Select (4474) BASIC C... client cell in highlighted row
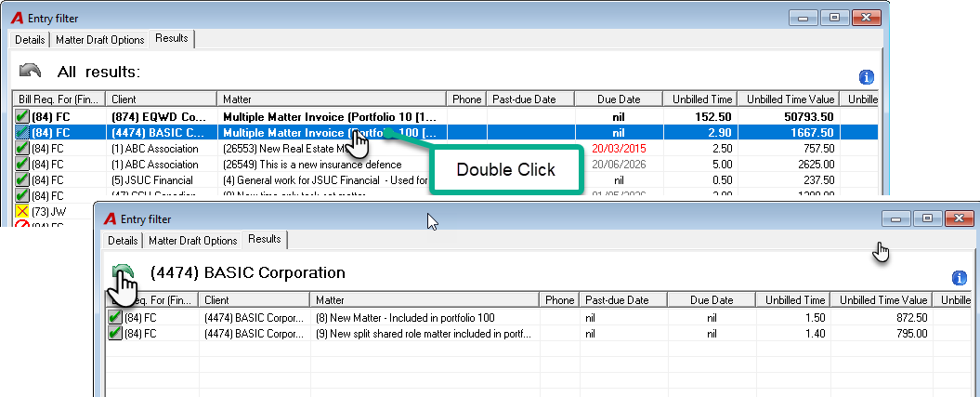 [161, 133]
